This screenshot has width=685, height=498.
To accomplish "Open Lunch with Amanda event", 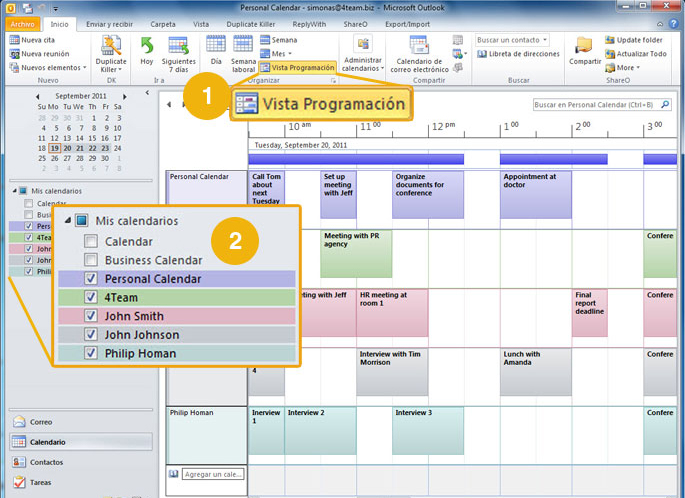I will tap(536, 372).
